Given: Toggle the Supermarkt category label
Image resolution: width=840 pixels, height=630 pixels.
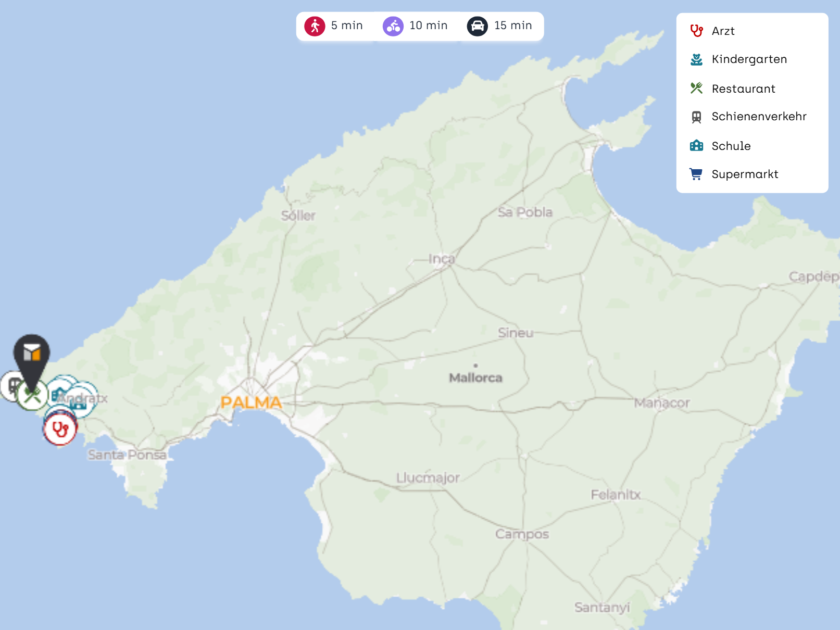Looking at the screenshot, I should click(x=745, y=174).
